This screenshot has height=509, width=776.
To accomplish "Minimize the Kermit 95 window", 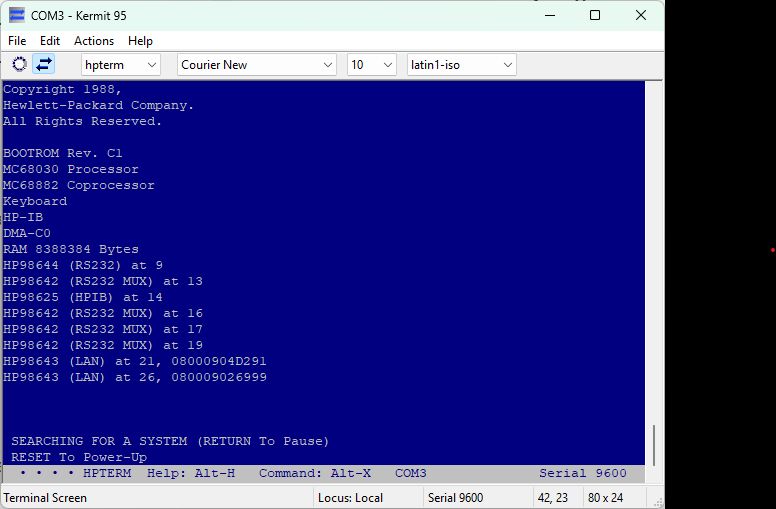I will 550,15.
